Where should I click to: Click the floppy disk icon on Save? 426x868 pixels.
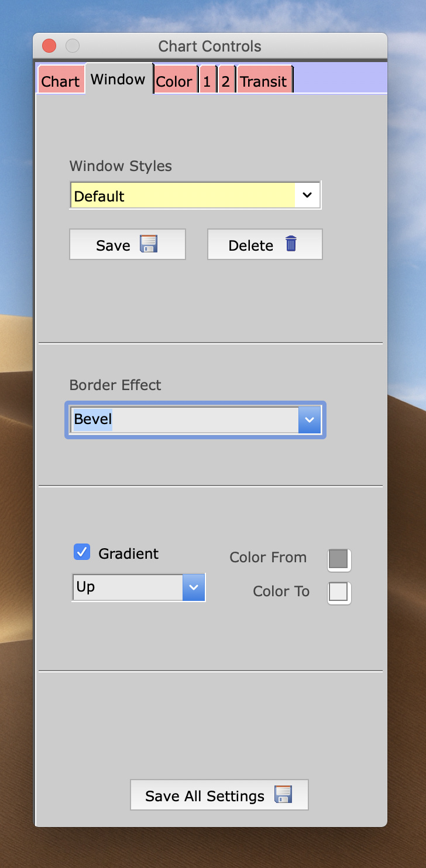coord(149,244)
